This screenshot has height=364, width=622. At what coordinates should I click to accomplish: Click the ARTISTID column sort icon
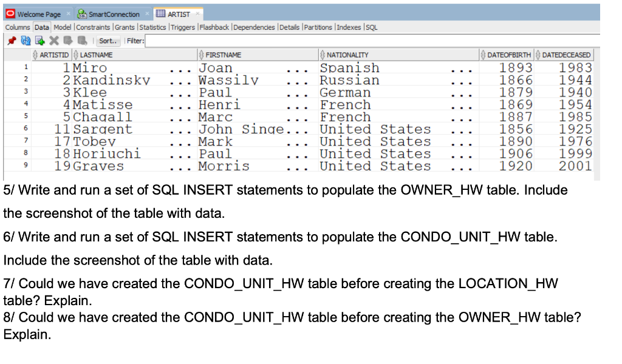(x=35, y=55)
